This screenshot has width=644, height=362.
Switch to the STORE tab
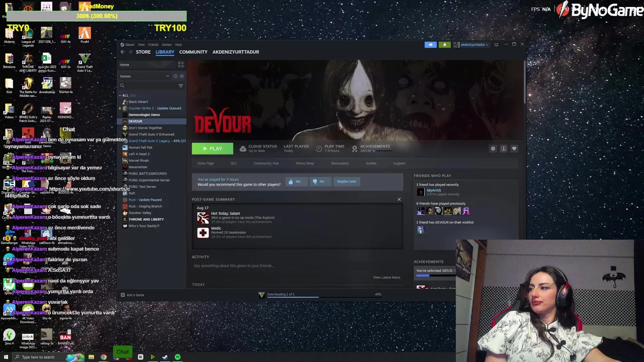[x=143, y=52]
